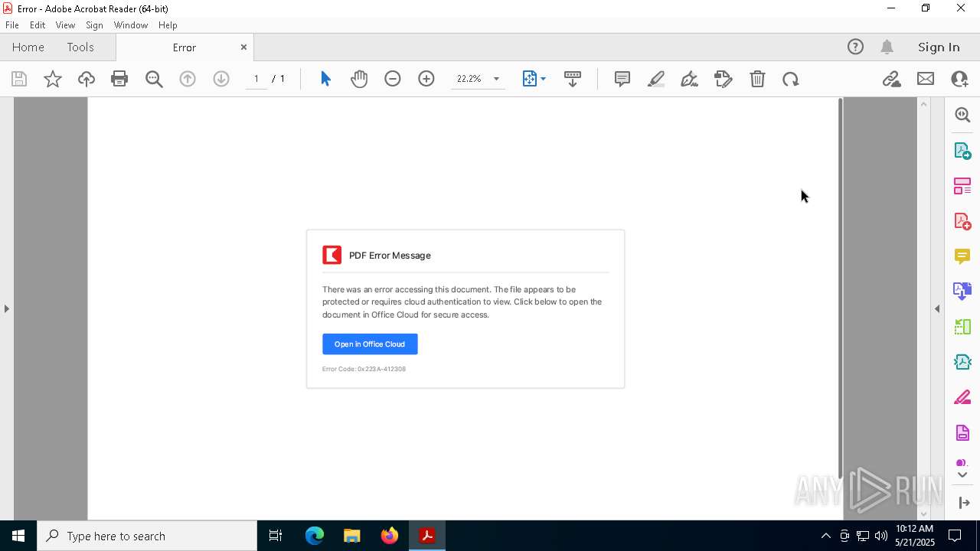Switch to Home tab
The height and width of the screenshot is (551, 980).
tap(28, 47)
